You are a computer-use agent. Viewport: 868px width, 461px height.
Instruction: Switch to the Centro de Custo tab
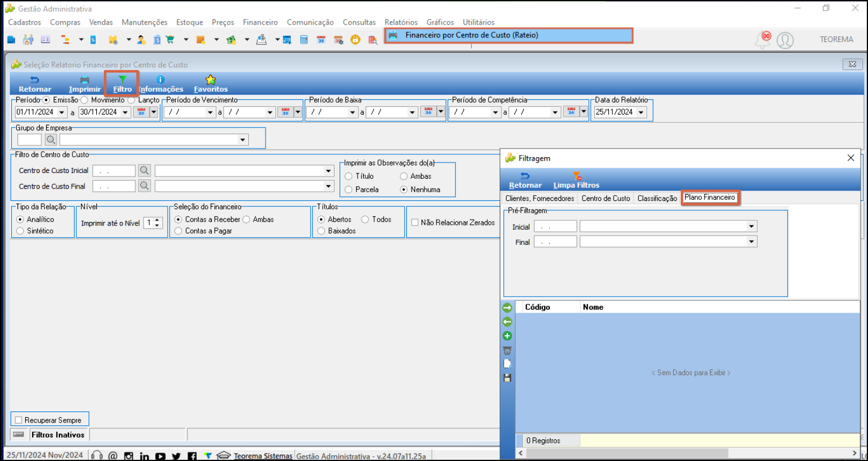(x=606, y=199)
